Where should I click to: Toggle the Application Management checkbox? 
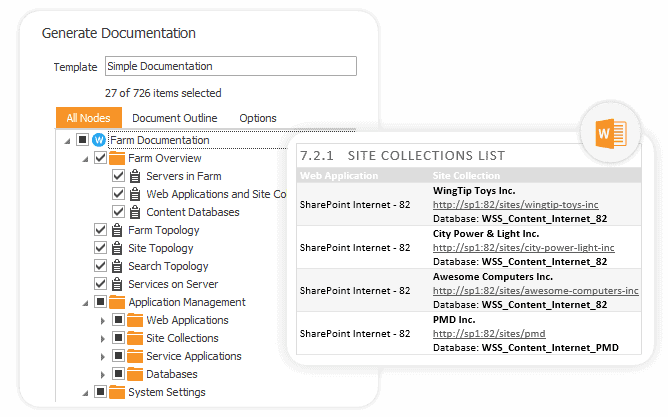(x=100, y=302)
